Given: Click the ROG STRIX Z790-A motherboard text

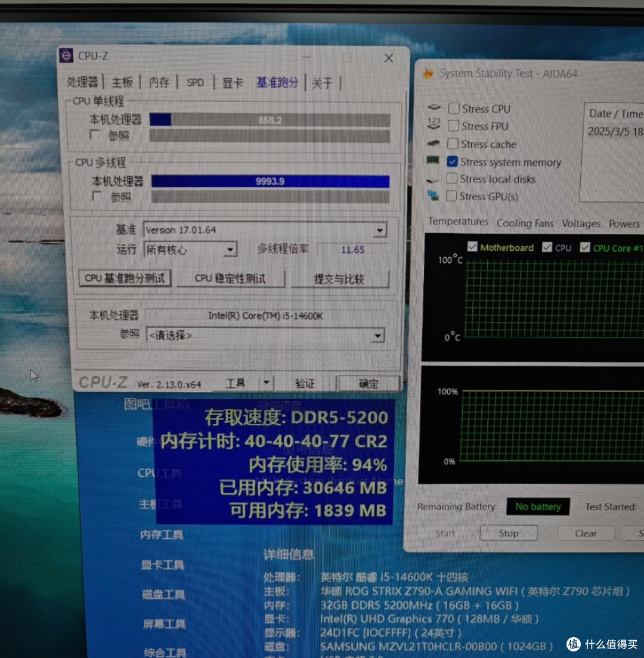Looking at the screenshot, I should (475, 591).
